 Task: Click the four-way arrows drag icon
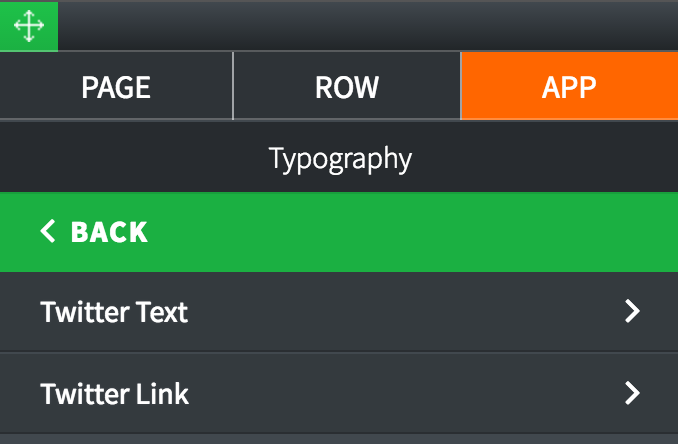pyautogui.click(x=29, y=26)
